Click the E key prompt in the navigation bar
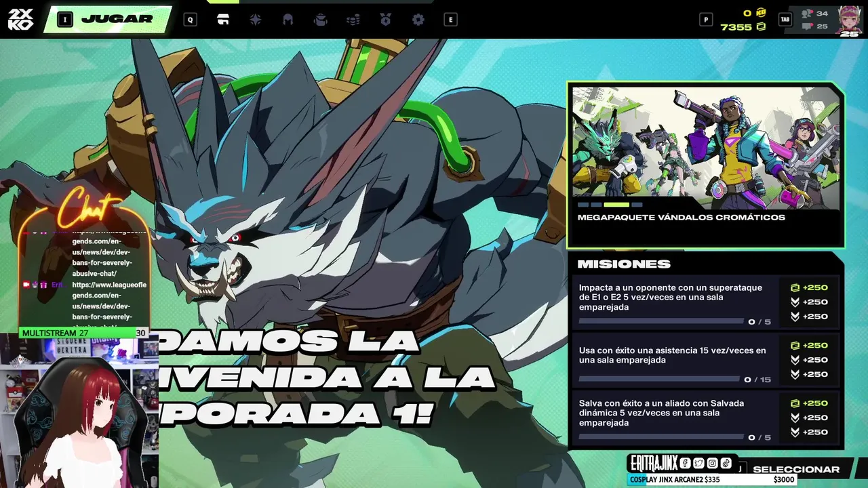868x488 pixels. tap(450, 20)
